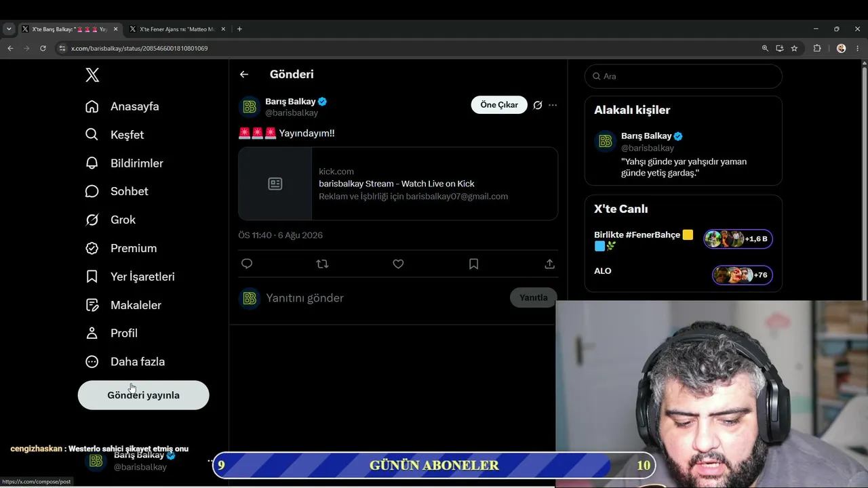
Task: Open Bildirimler notifications
Action: coord(124,163)
